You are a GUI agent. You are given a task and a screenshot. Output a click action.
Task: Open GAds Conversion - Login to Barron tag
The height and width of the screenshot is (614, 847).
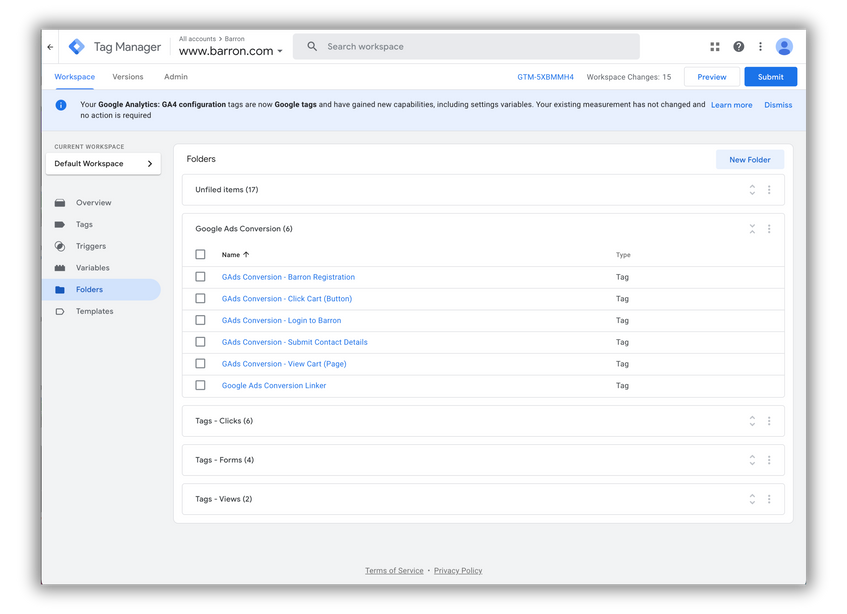[281, 320]
